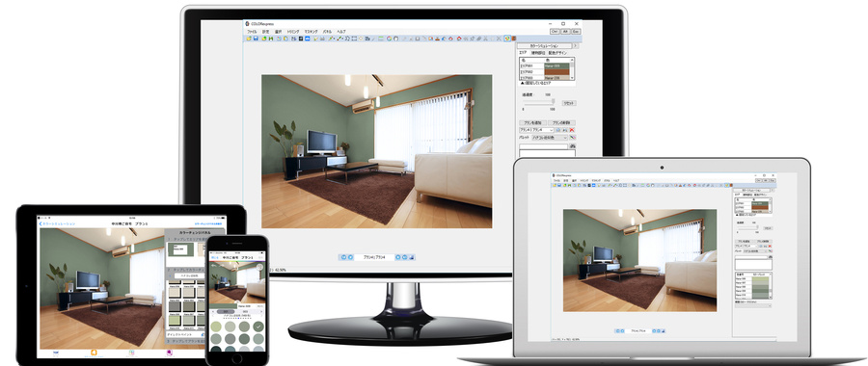The image size is (868, 366).
Task: Toggle the Alt key button on the monitor window
Action: point(565,32)
